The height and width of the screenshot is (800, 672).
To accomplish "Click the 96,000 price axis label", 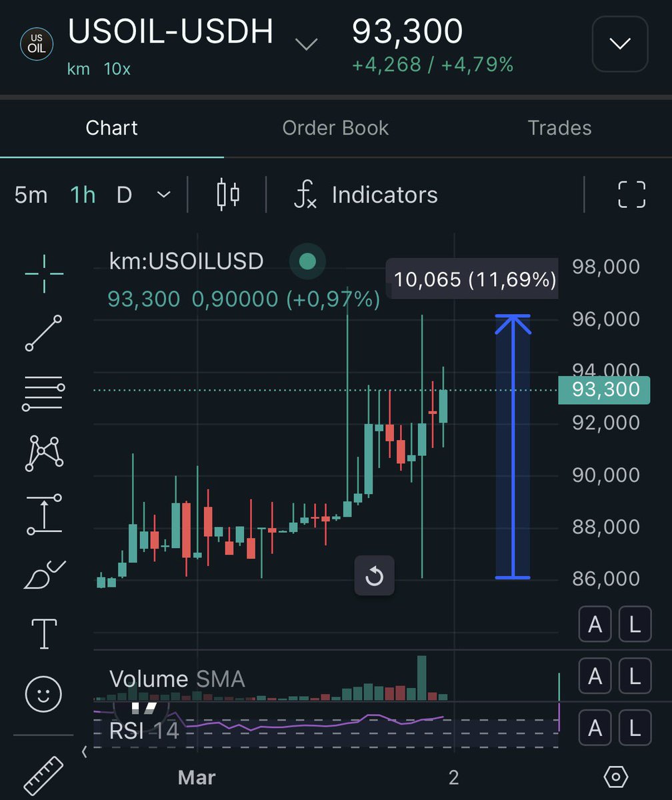I will (606, 319).
